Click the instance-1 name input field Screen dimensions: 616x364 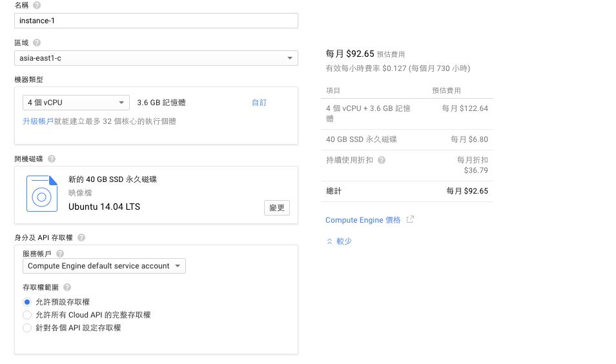point(156,21)
